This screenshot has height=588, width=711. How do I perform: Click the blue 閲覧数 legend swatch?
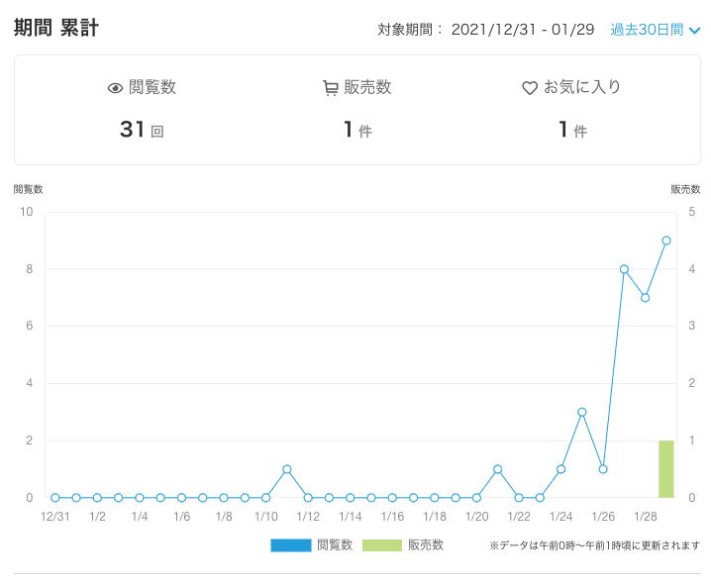coord(291,544)
